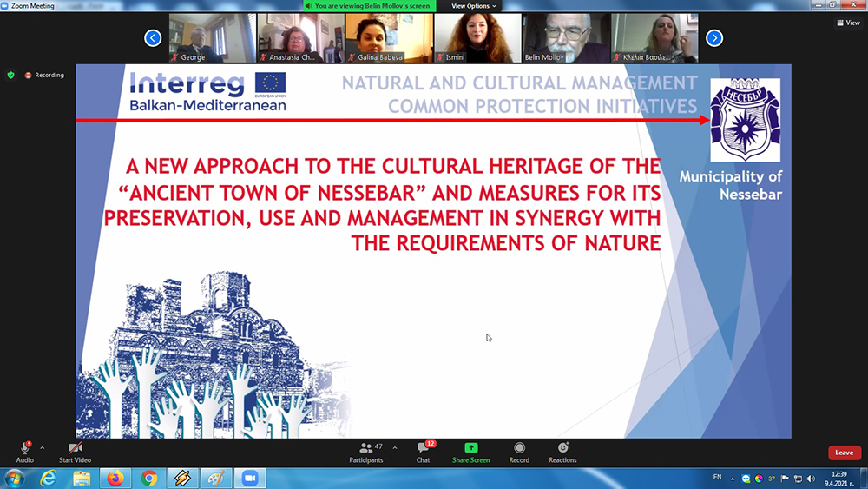
Task: Click the green encryption shield icon
Action: tap(10, 75)
